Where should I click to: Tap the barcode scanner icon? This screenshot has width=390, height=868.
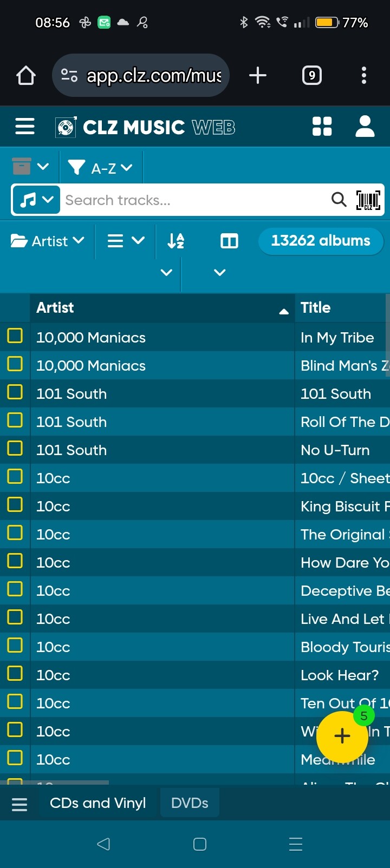pyautogui.click(x=368, y=200)
